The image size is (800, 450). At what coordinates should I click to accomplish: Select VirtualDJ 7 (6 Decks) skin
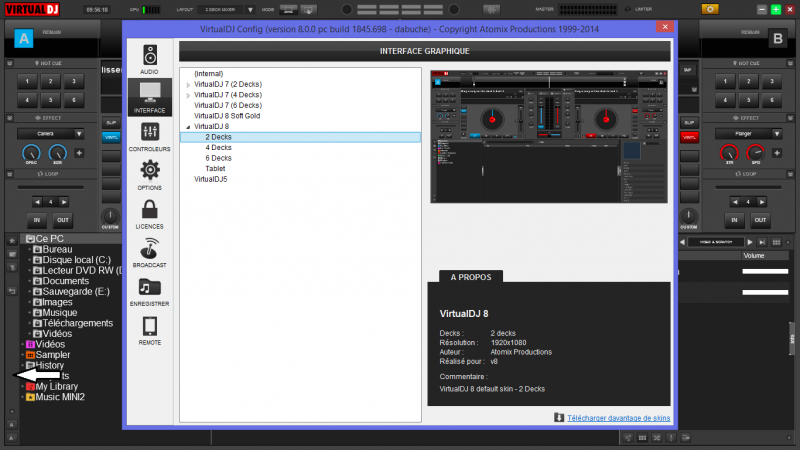(x=228, y=105)
